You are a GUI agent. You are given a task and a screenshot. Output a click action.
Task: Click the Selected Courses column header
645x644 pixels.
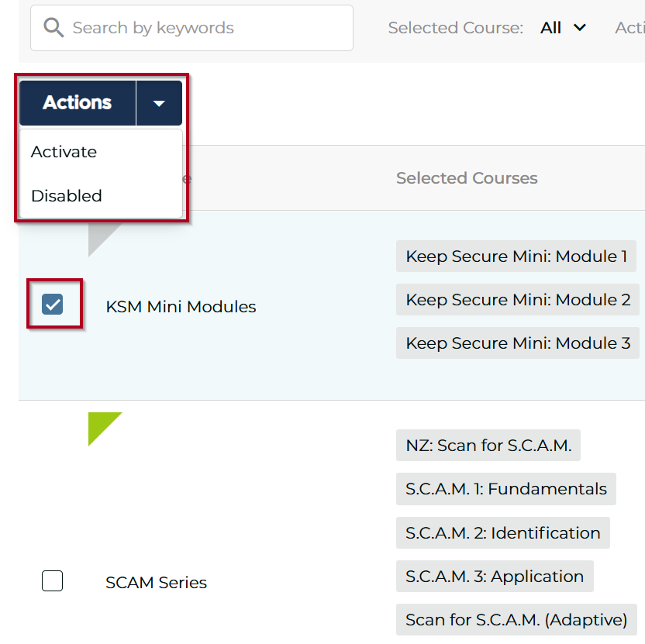[467, 178]
